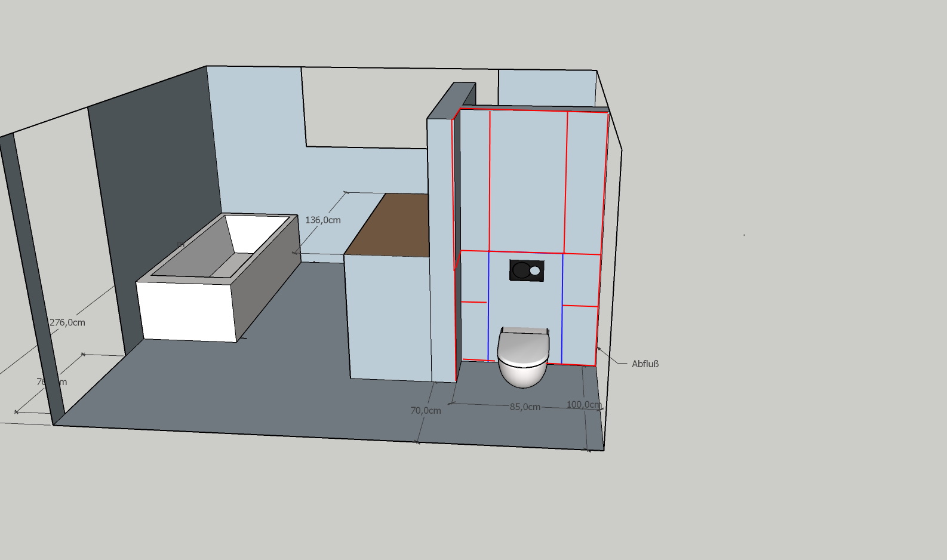The height and width of the screenshot is (560, 947).
Task: Click the light blue vanity cabinet front
Action: click(x=388, y=316)
